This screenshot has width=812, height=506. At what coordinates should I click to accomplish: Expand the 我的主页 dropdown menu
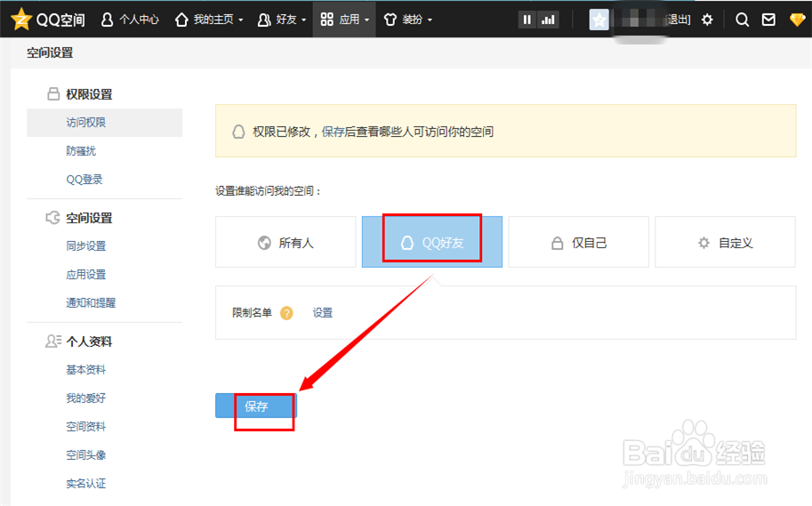(x=209, y=20)
